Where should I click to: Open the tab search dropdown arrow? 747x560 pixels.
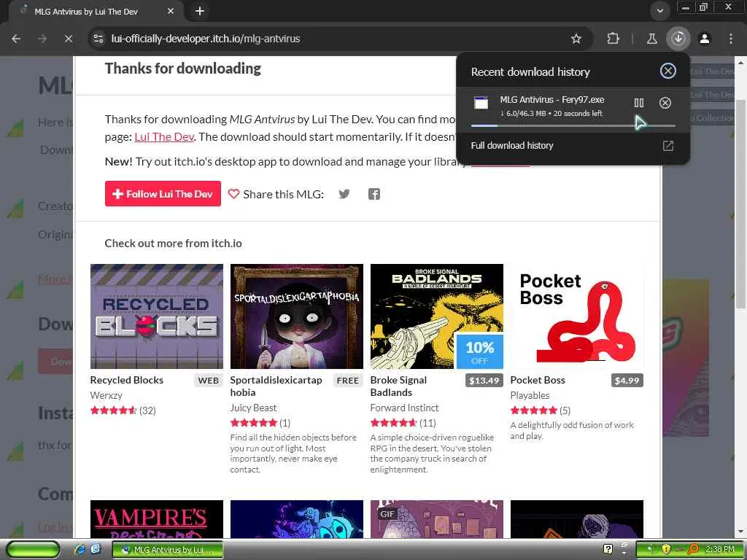pyautogui.click(x=659, y=10)
